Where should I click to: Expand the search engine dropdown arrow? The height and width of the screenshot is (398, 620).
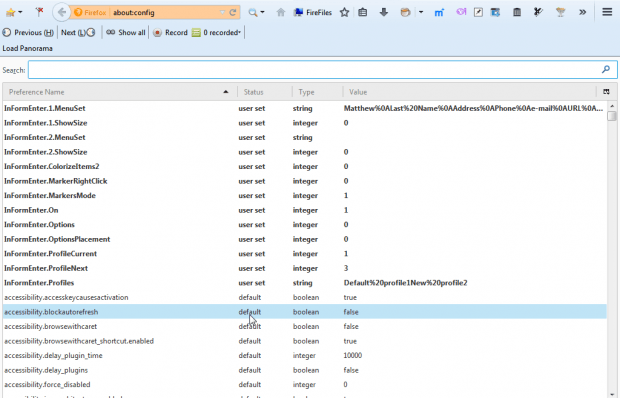(262, 13)
